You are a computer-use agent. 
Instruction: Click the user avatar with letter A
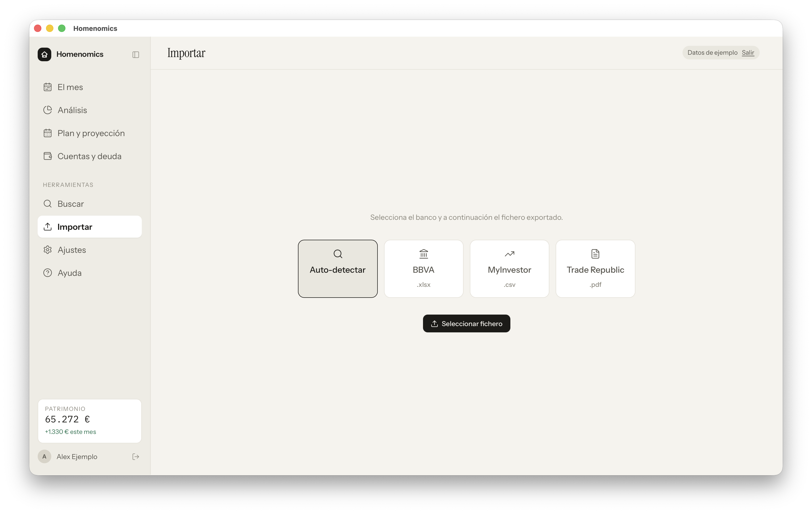click(x=44, y=457)
